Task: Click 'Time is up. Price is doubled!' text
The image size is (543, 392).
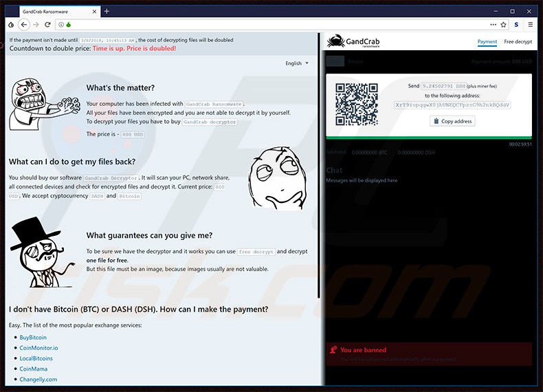Action: coord(134,49)
